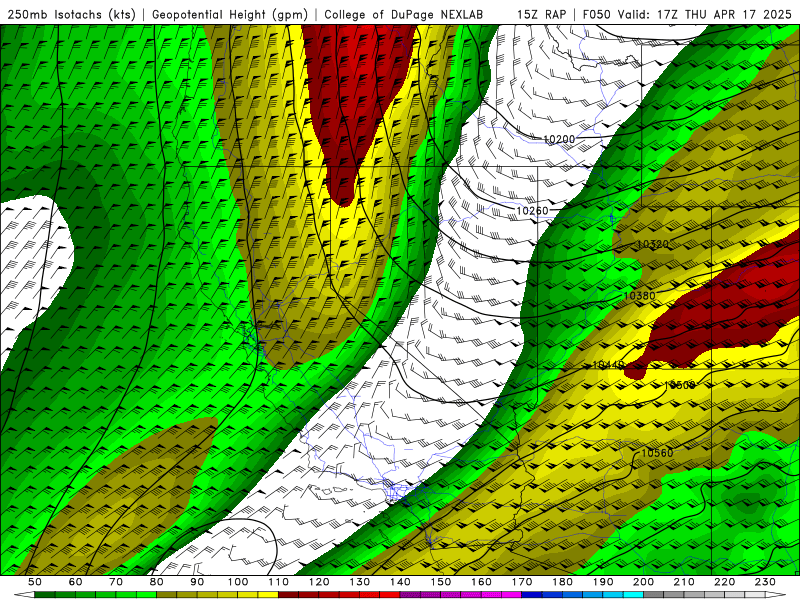Image resolution: width=800 pixels, height=600 pixels.
Task: Click the 100 value on the color scale
Action: (238, 582)
